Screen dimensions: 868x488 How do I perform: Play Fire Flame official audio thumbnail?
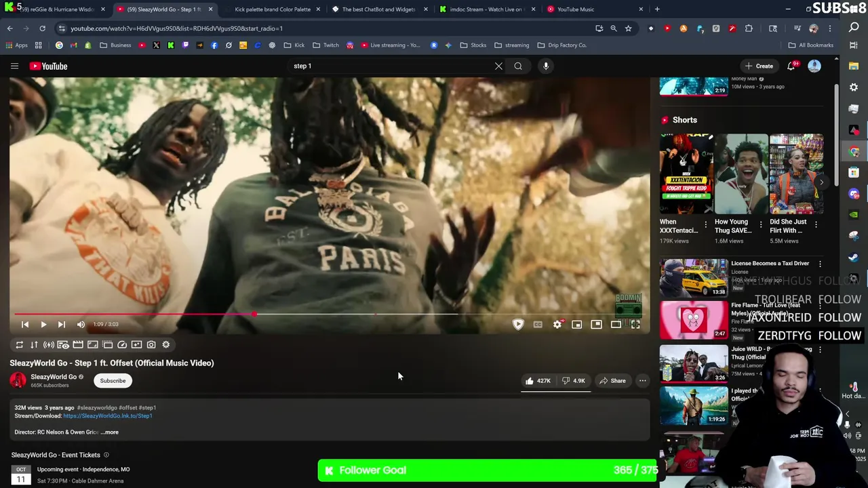[x=694, y=320]
